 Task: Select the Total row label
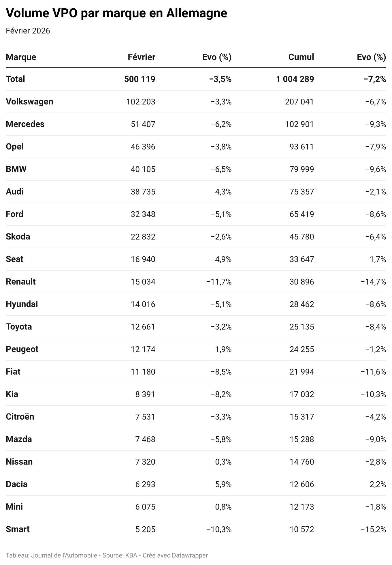pos(15,79)
